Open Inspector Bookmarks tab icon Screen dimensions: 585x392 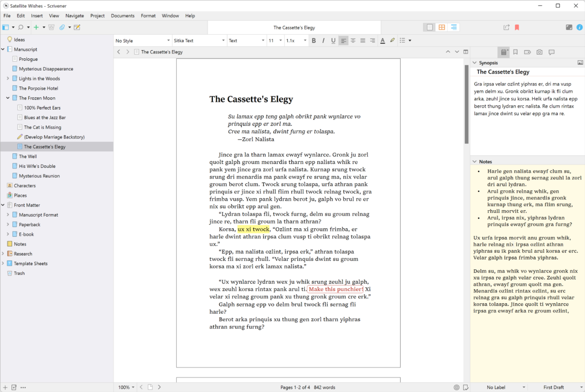pyautogui.click(x=516, y=52)
